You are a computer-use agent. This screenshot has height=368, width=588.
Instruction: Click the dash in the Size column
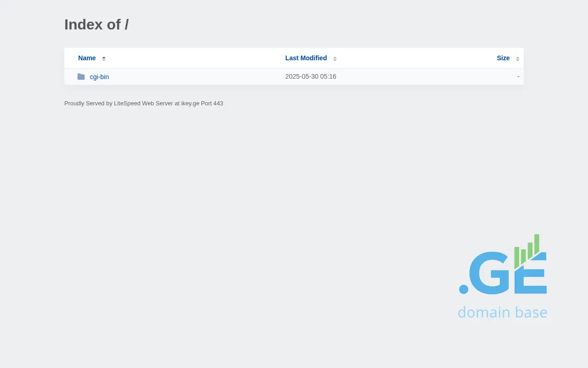pyautogui.click(x=518, y=76)
